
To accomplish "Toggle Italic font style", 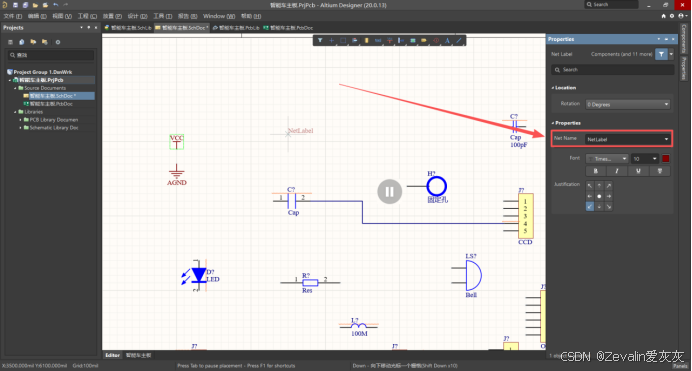I will tap(617, 171).
